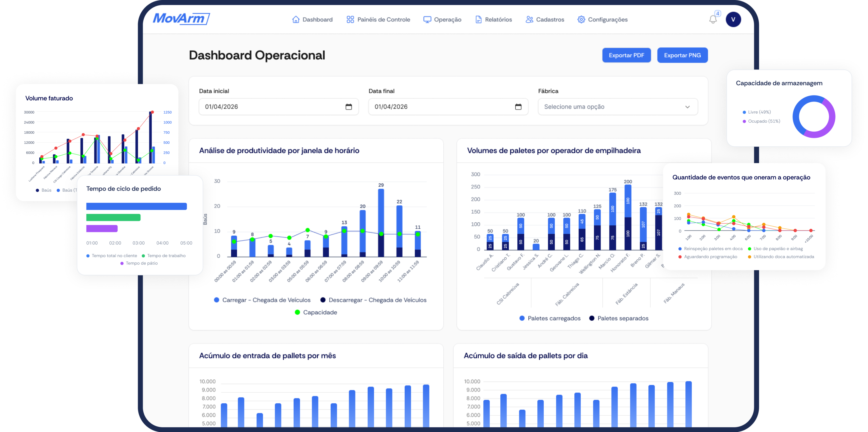Click green Tempo de trabalho bar

[x=113, y=218]
